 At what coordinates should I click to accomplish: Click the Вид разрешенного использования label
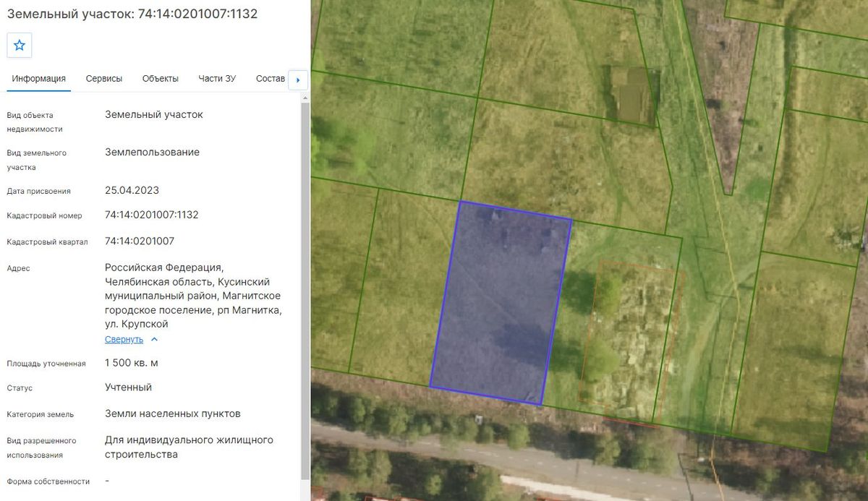(41, 448)
